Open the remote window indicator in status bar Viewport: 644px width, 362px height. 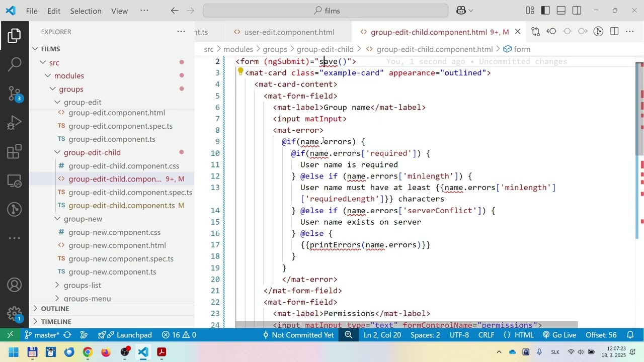click(x=10, y=335)
